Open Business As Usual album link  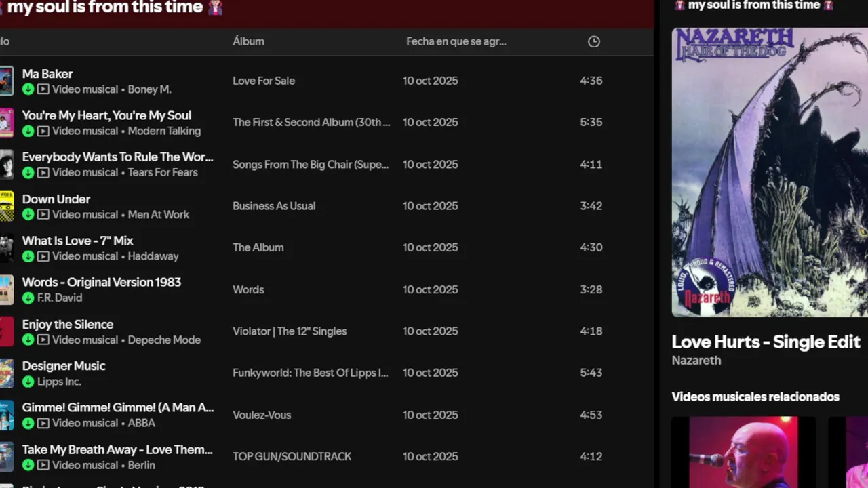point(274,206)
